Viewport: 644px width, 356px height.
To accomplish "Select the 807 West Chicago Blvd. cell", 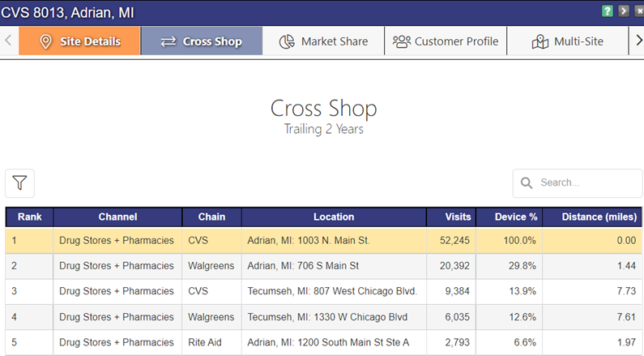I will pos(334,291).
